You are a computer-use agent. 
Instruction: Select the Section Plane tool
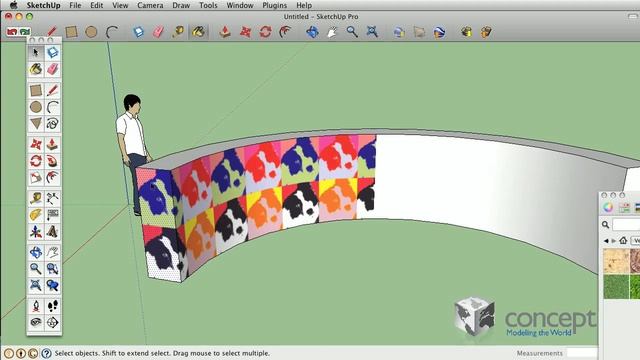53,322
